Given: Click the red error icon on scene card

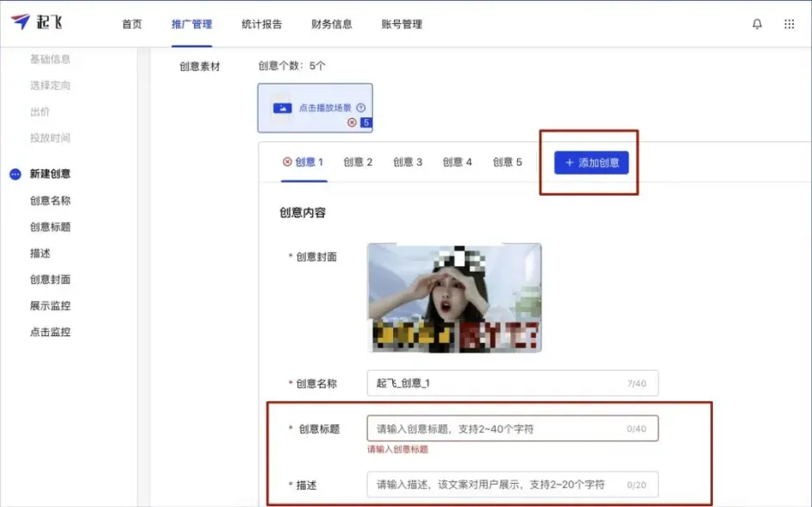Looking at the screenshot, I should click(353, 122).
